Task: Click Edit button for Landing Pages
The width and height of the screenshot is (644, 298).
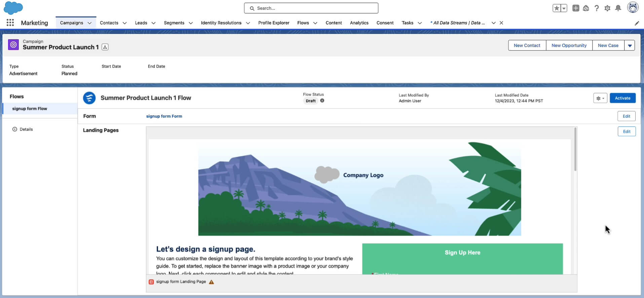Action: pyautogui.click(x=627, y=131)
